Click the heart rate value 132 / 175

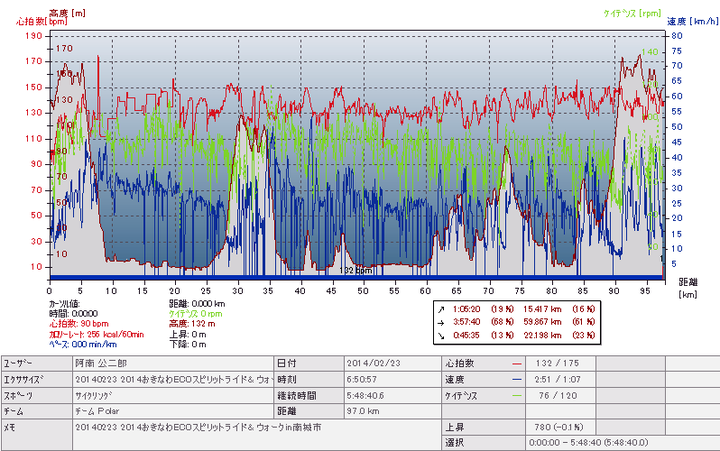click(557, 364)
